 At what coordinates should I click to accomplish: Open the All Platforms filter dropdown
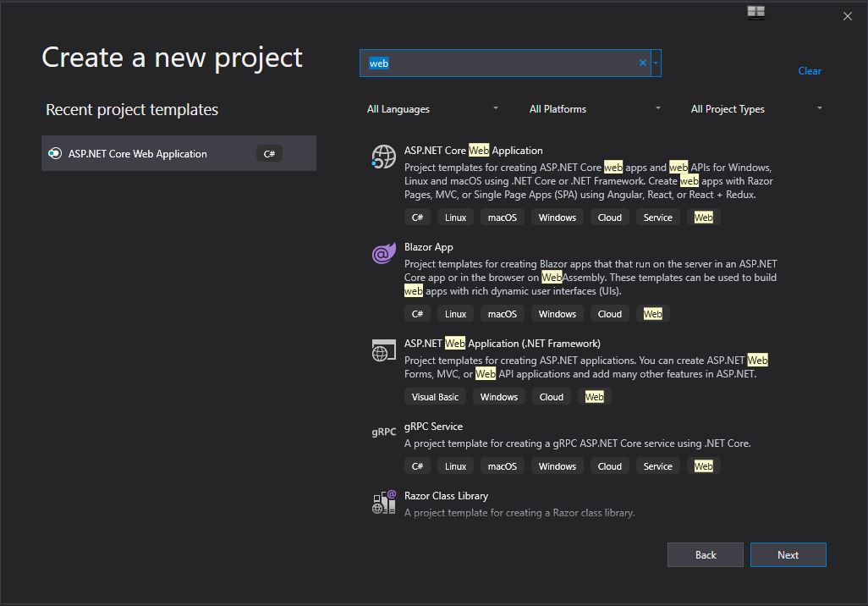pyautogui.click(x=595, y=109)
